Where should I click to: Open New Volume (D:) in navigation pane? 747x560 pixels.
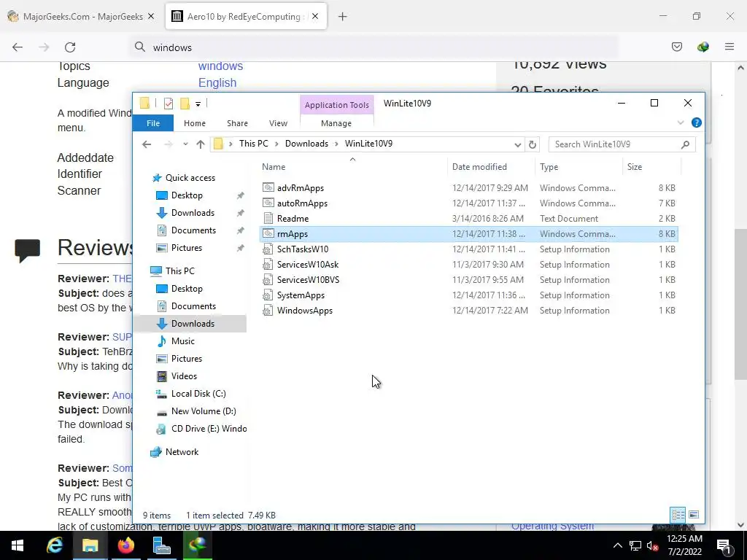pyautogui.click(x=203, y=411)
